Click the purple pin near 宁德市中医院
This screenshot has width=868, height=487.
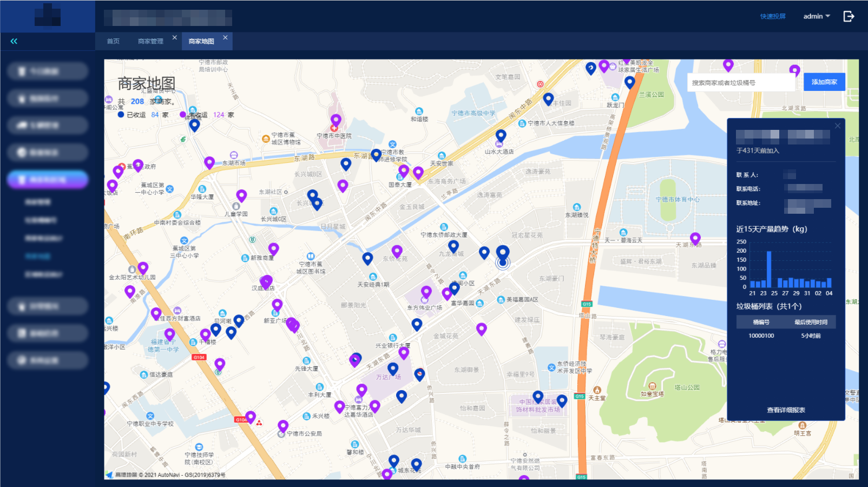pos(336,120)
